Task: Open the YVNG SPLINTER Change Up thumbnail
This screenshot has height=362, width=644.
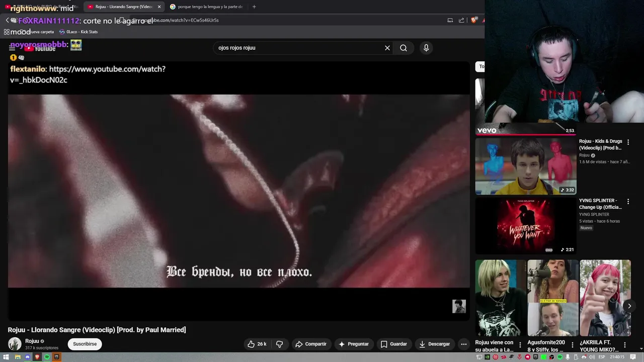Action: 526,226
